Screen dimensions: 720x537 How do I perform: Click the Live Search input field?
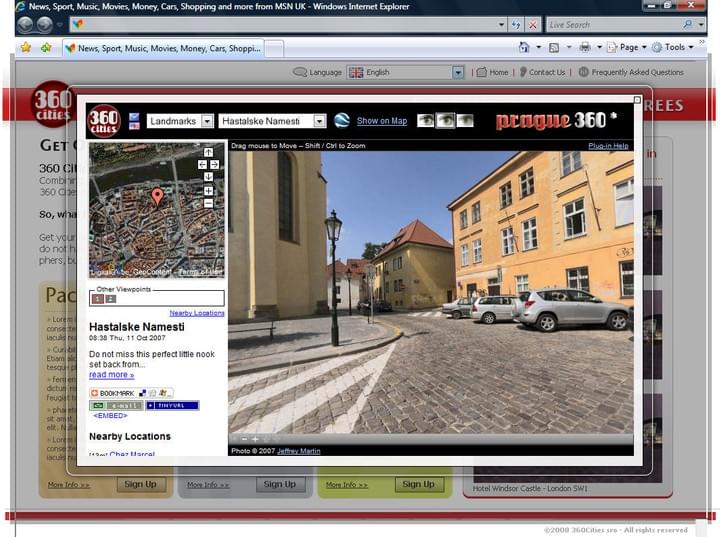coord(613,24)
